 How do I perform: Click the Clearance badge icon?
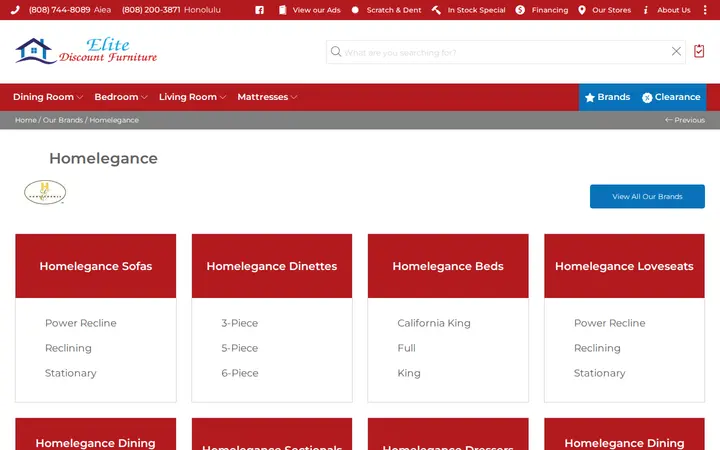click(647, 97)
